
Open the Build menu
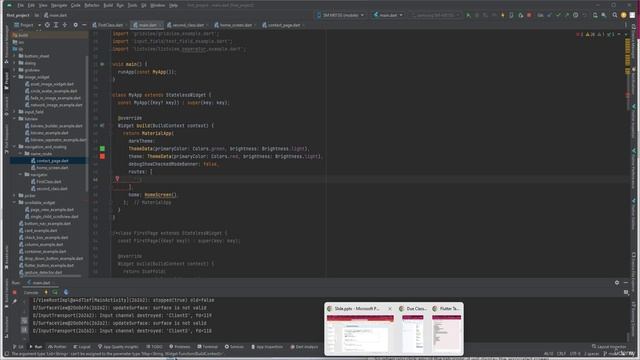click(108, 5)
